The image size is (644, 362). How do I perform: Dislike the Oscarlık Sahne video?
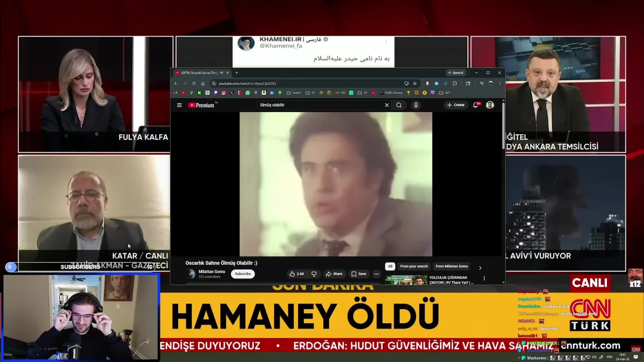point(314,274)
